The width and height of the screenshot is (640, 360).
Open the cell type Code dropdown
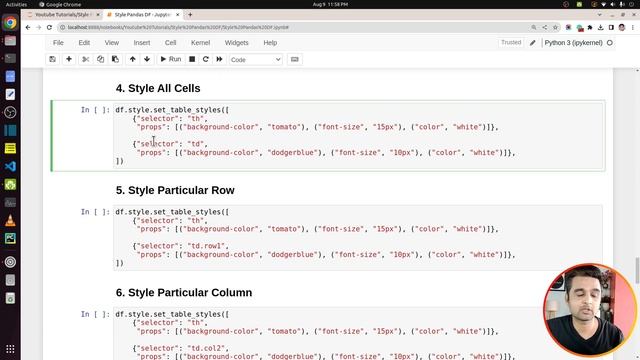(x=256, y=60)
